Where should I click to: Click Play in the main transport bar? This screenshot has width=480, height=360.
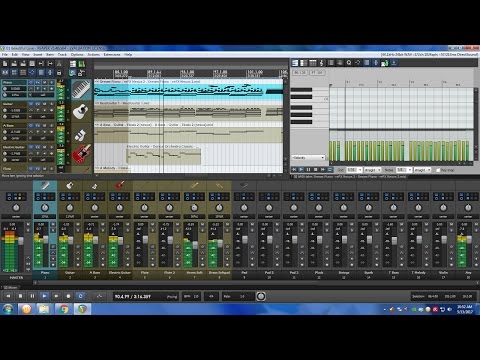(44, 296)
